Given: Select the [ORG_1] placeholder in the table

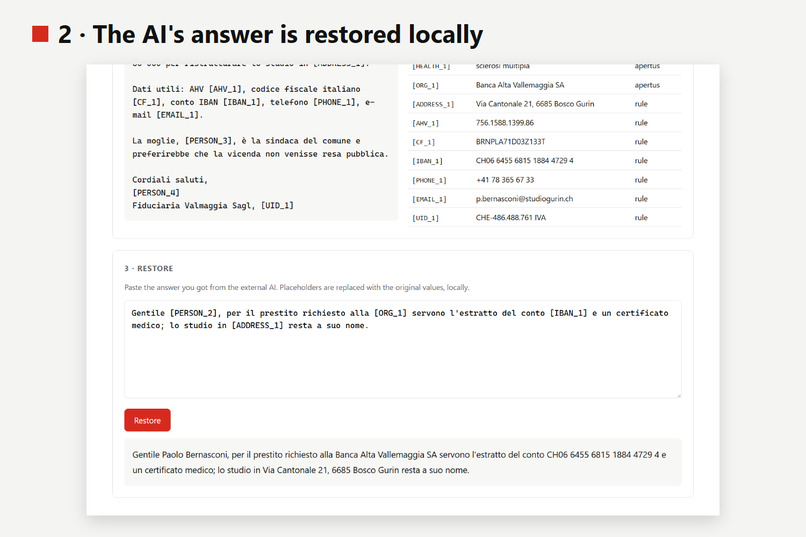Looking at the screenshot, I should 425,85.
